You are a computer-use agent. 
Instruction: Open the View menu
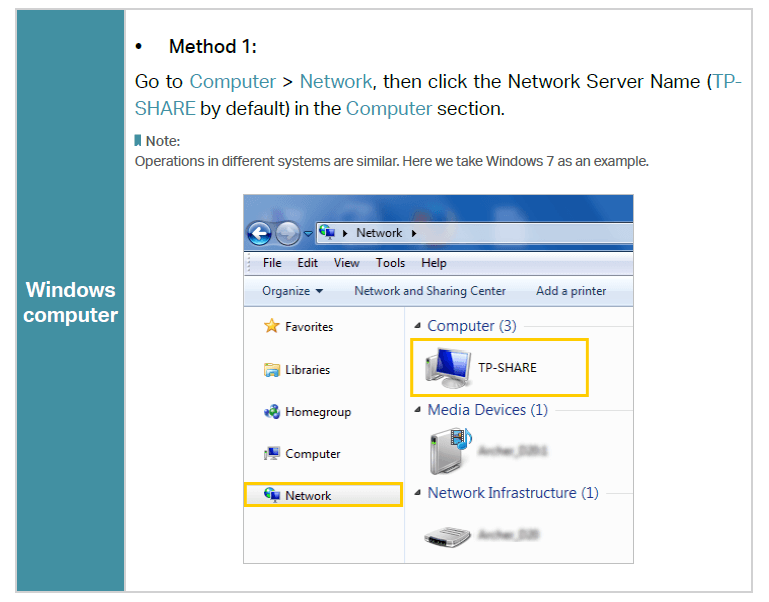tap(346, 263)
